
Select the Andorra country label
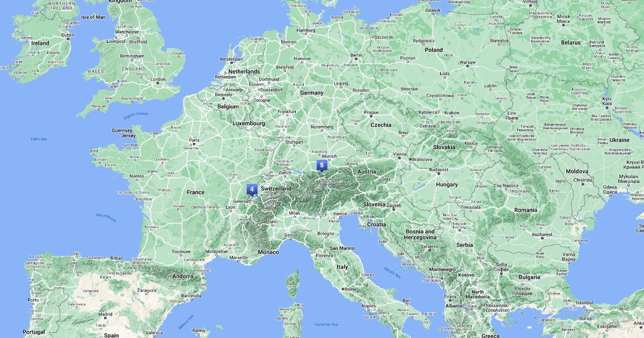click(182, 277)
